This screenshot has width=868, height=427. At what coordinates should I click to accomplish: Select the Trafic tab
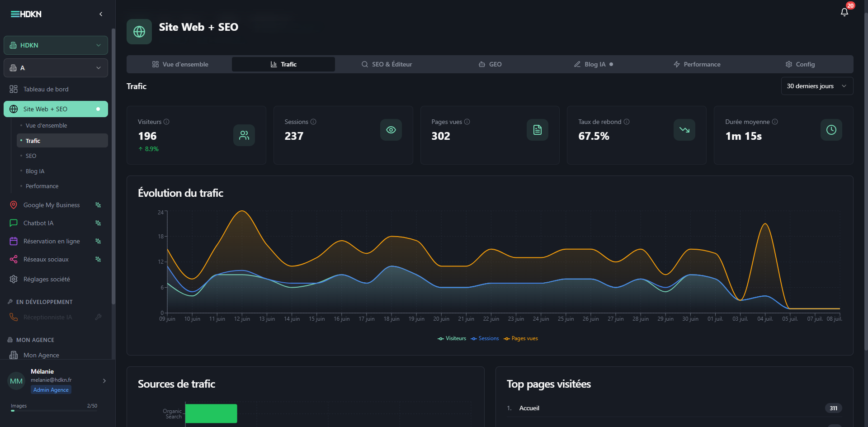tap(283, 64)
